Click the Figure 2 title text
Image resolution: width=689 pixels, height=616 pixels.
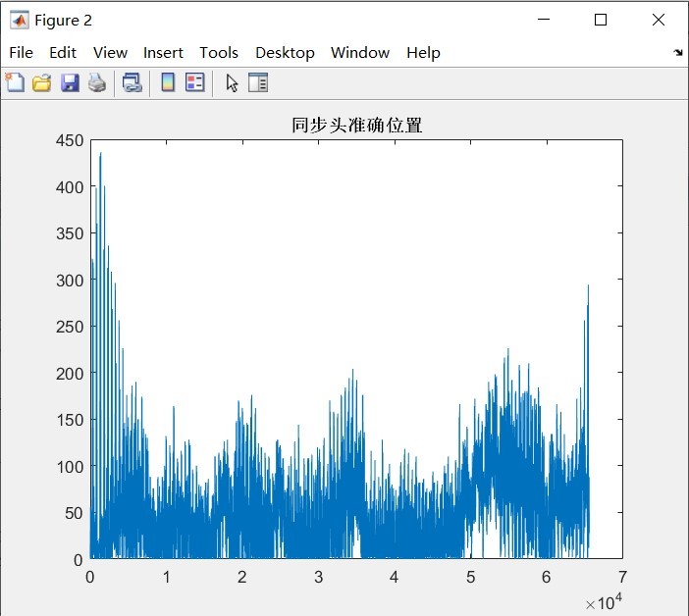pos(63,21)
